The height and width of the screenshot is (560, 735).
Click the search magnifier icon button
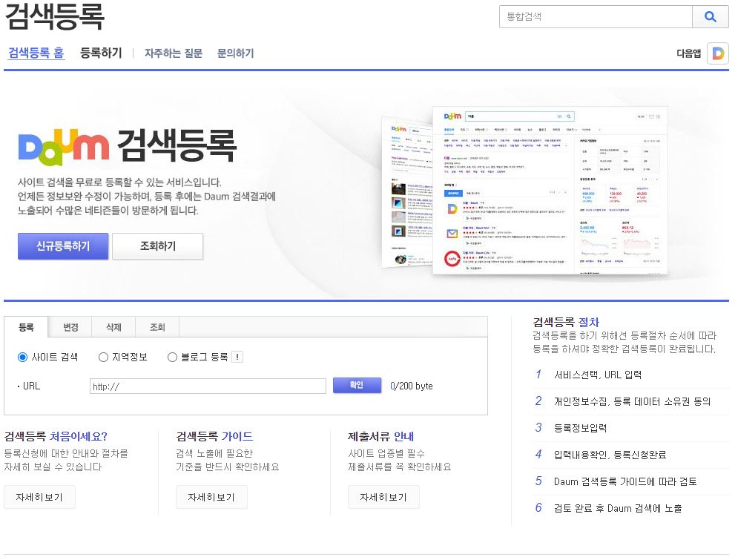tap(711, 17)
